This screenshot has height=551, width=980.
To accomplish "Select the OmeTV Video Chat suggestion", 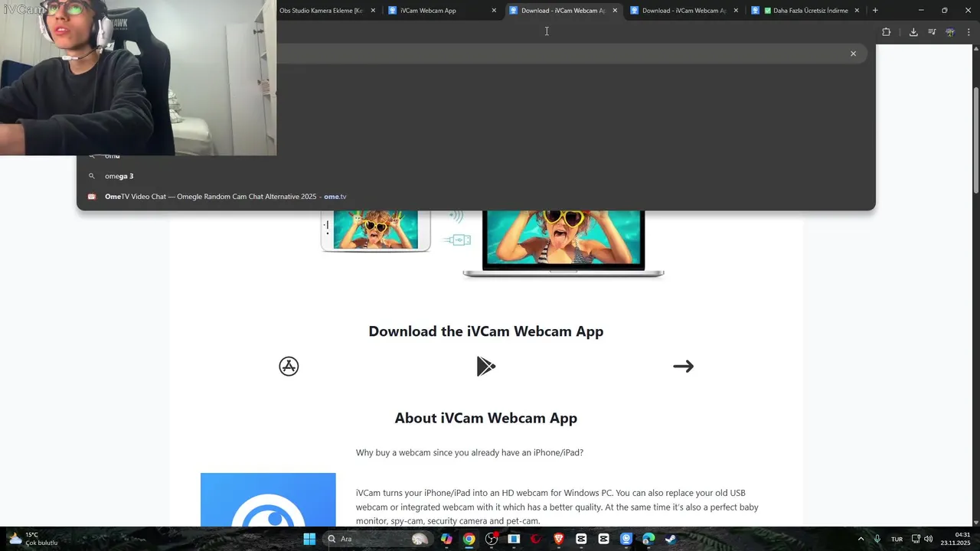I will click(475, 197).
